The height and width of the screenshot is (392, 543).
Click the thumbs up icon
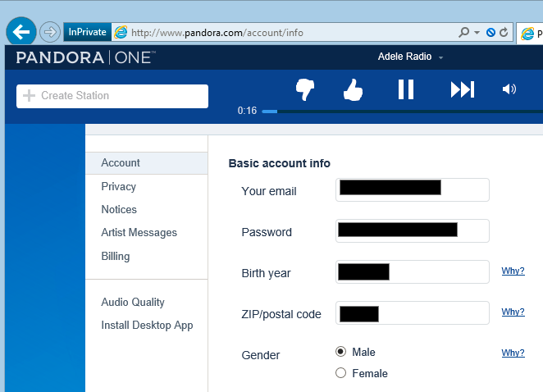pos(353,89)
